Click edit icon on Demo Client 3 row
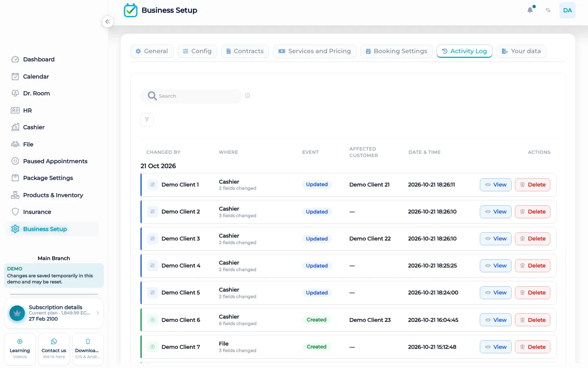 [152, 239]
